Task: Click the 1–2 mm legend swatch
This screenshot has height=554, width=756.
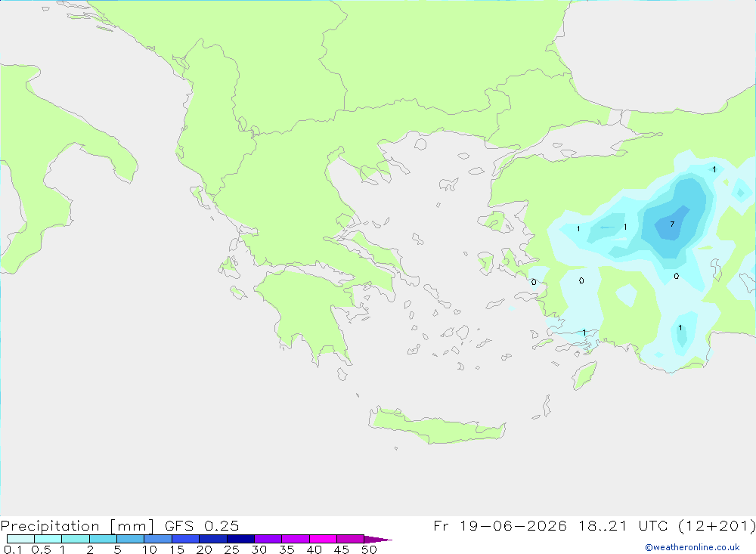Action: coord(75,539)
